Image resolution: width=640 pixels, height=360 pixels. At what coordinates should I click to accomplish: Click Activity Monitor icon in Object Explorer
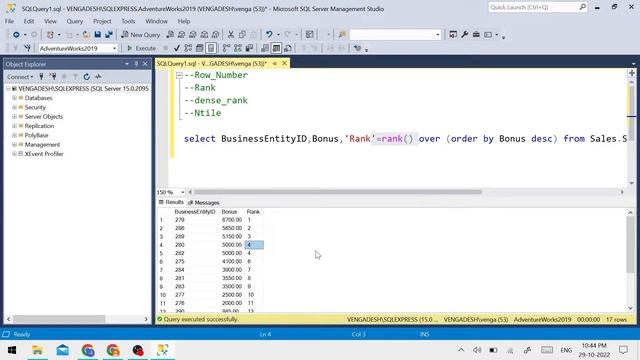pos(98,76)
